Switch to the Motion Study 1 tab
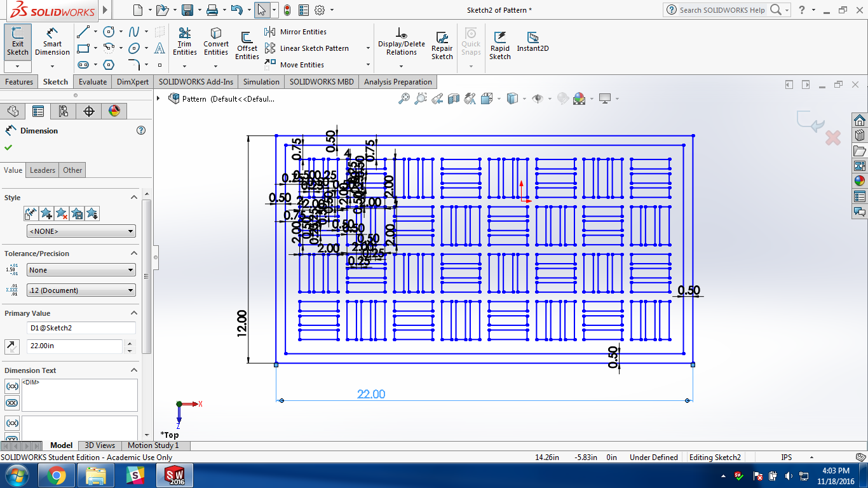 point(153,445)
